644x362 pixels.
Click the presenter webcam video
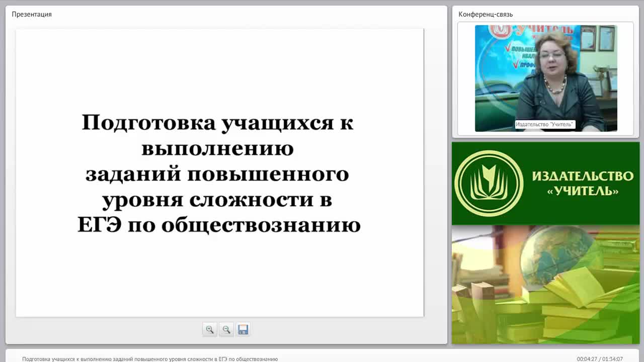pyautogui.click(x=546, y=78)
